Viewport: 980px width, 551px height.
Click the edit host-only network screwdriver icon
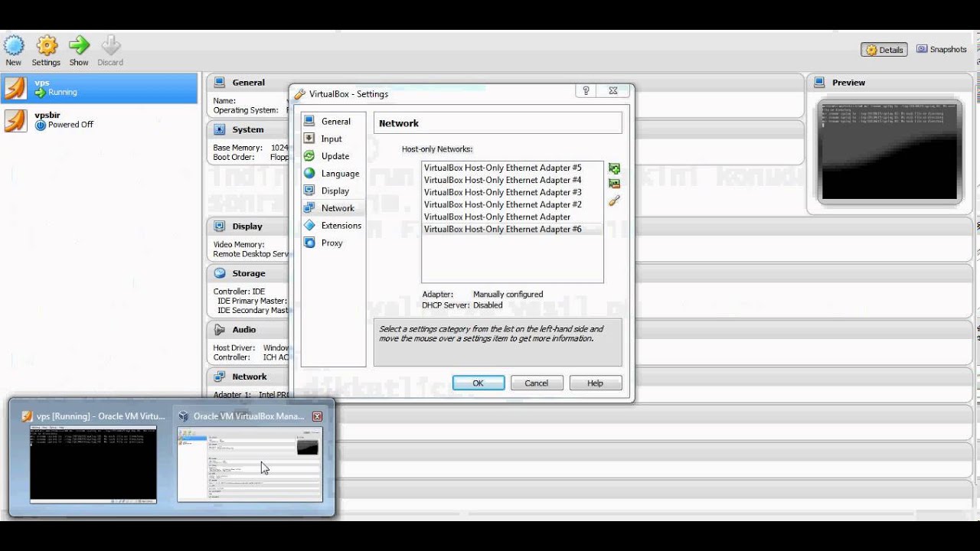point(614,201)
